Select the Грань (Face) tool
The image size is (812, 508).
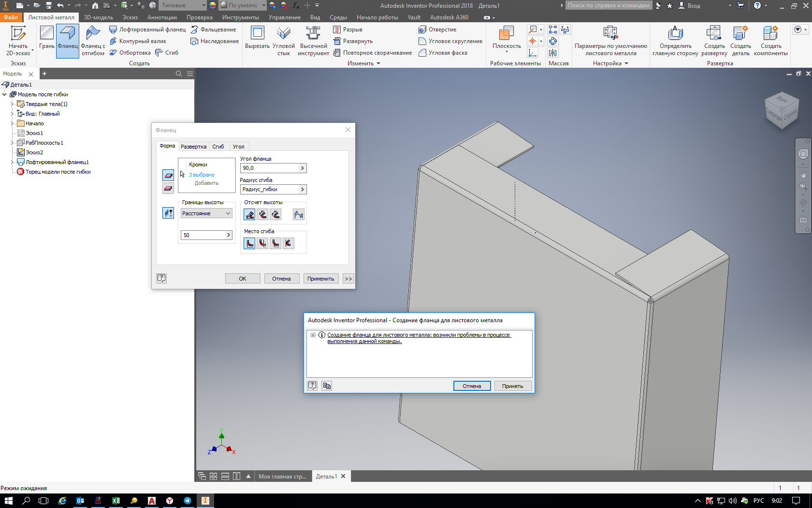47,38
